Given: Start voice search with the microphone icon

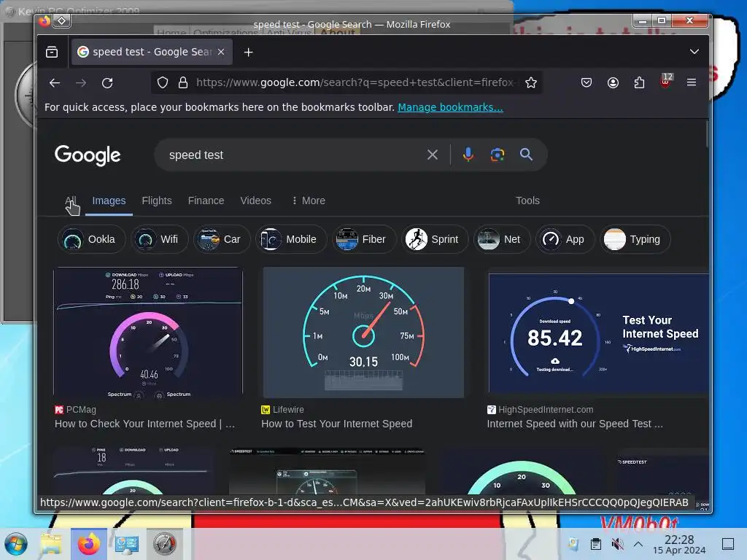Looking at the screenshot, I should [468, 155].
